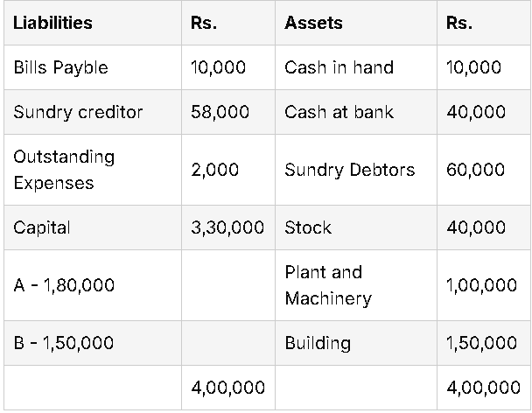Click the Bills Payble cell
This screenshot has width=532, height=413.
pyautogui.click(x=60, y=67)
